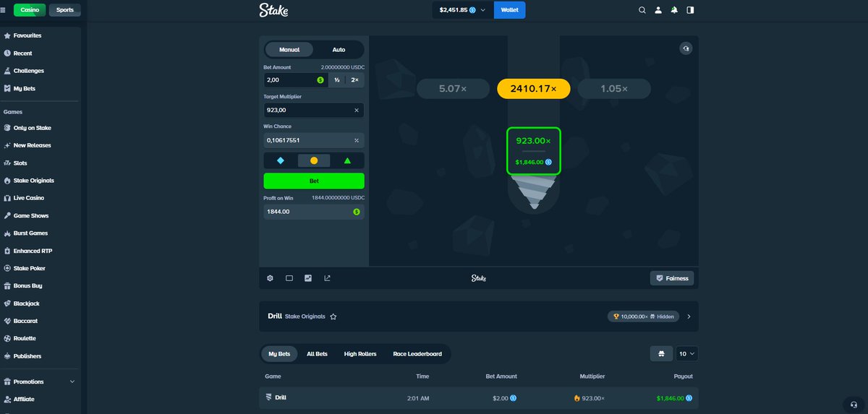The width and height of the screenshot is (868, 414).
Task: Select the My Bets tab
Action: coord(279,354)
